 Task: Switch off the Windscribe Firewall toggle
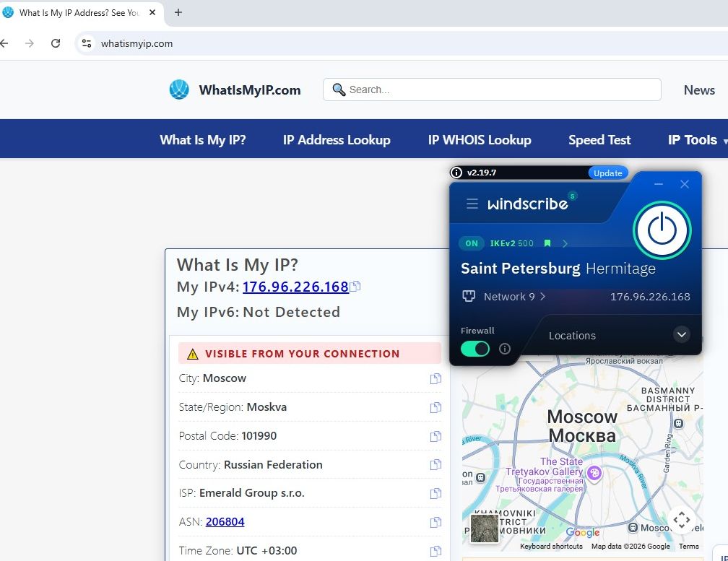coord(475,349)
